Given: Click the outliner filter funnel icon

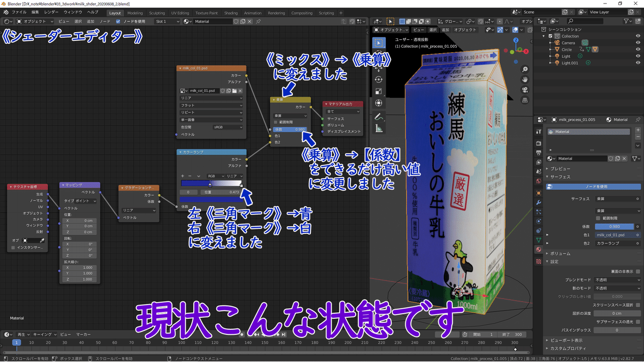Looking at the screenshot, I should click(x=627, y=21).
